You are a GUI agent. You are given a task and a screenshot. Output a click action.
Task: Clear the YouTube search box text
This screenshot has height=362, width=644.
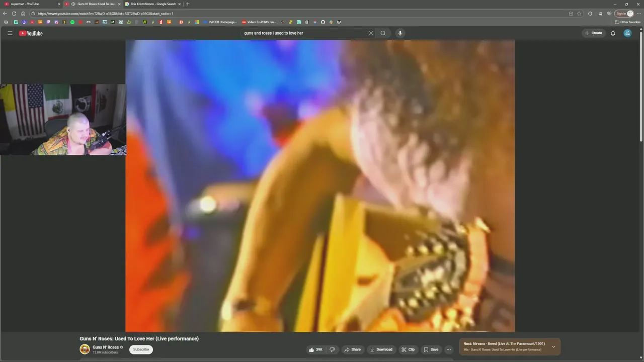coord(371,33)
